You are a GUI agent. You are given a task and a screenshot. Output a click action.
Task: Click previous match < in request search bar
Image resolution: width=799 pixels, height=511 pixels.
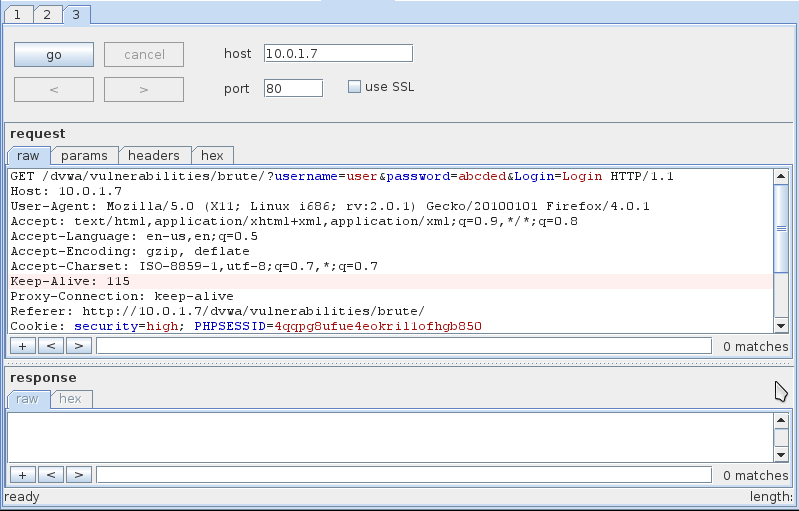(x=51, y=346)
